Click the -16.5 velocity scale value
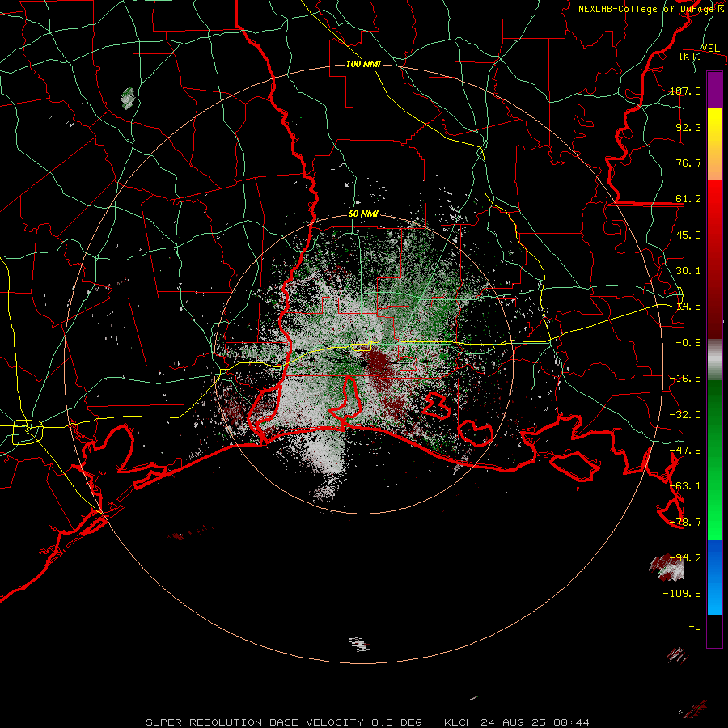This screenshot has width=728, height=728. [x=685, y=379]
